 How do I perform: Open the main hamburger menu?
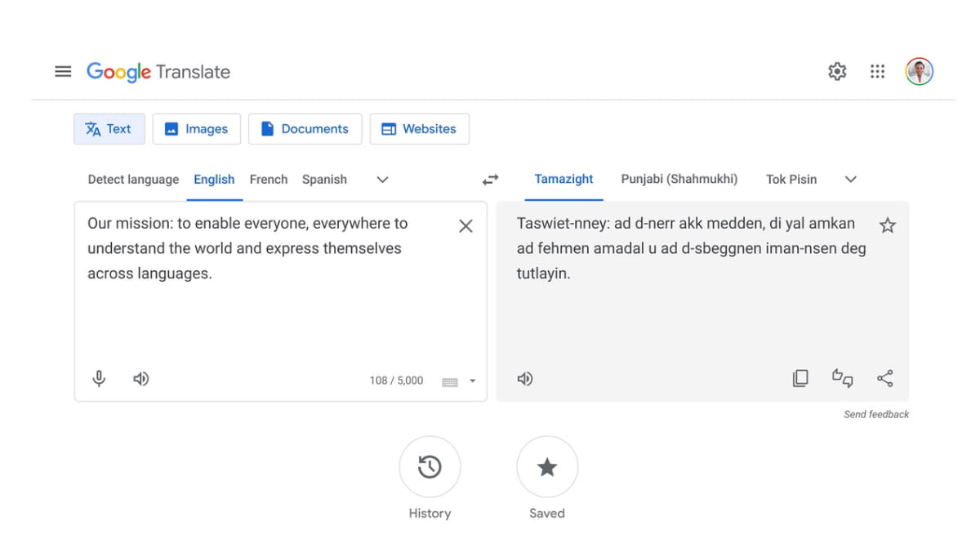(63, 72)
